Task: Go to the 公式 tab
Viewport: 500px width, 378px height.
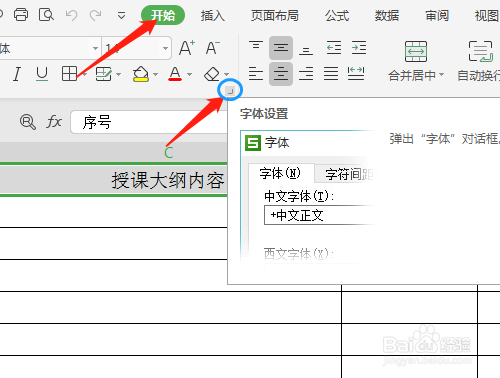Action: (x=337, y=15)
